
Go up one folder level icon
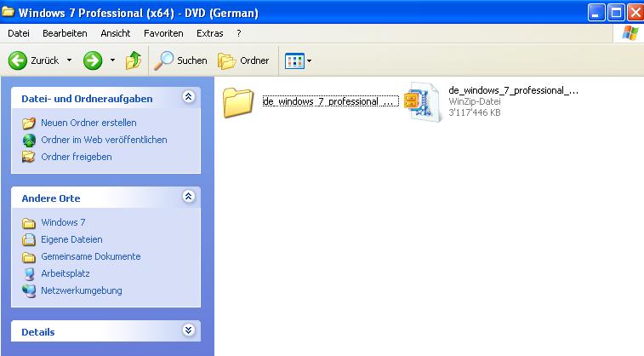pyautogui.click(x=134, y=60)
